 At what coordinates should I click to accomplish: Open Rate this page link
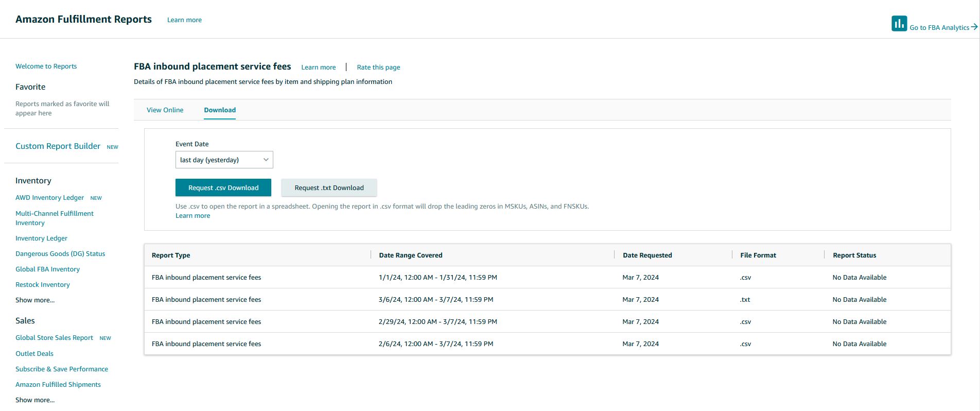coord(378,67)
